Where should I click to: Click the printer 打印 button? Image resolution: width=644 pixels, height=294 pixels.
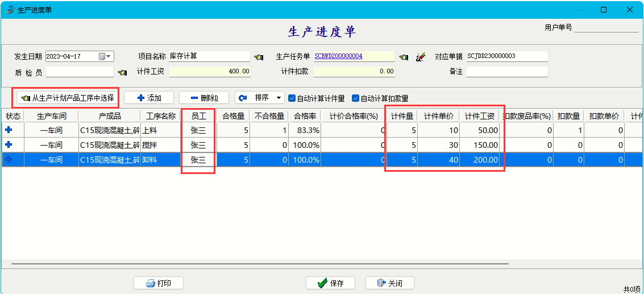159,283
